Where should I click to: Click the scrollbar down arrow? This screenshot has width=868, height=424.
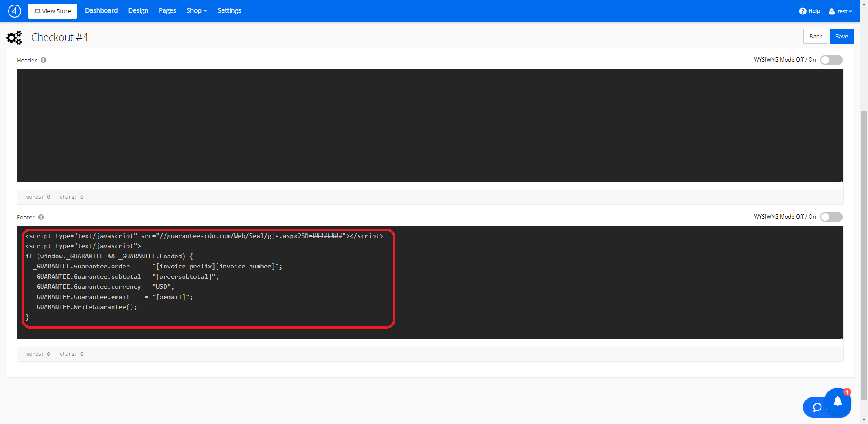click(x=864, y=420)
